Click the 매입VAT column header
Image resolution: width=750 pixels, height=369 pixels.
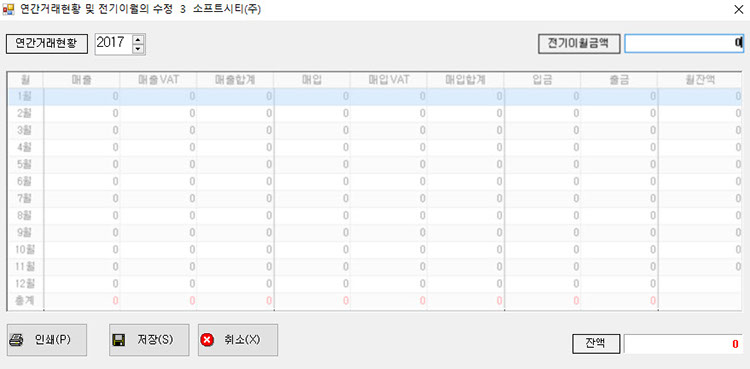[x=389, y=80]
